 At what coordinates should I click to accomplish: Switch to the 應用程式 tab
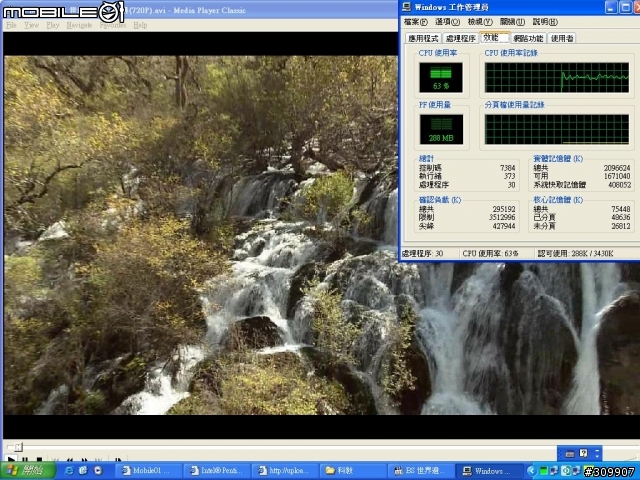coord(423,38)
